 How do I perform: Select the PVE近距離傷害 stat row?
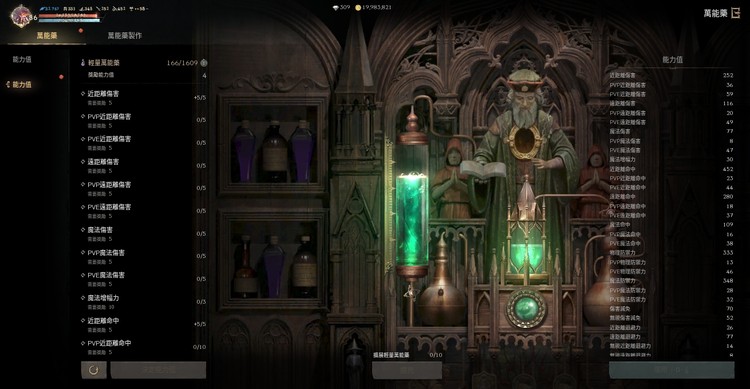coord(143,143)
